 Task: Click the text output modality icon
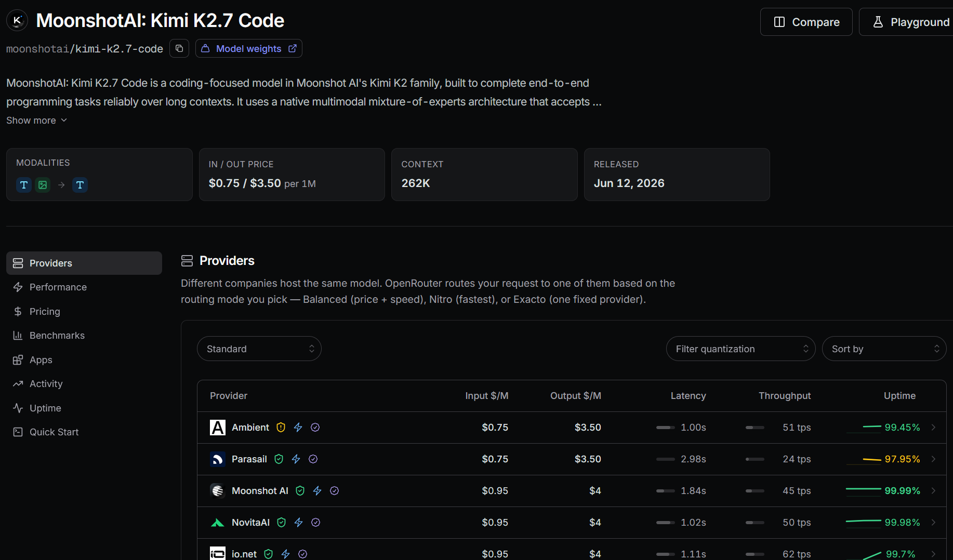pos(80,185)
